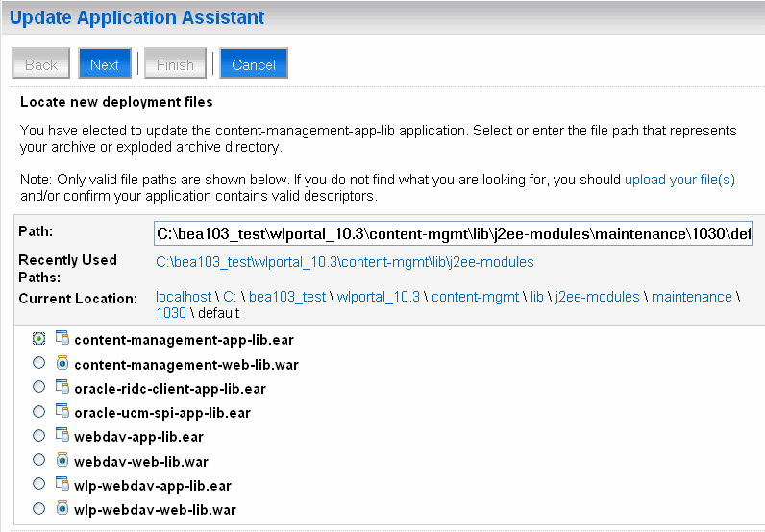765x532 pixels.
Task: Open content-mgmt in the breadcrumb
Action: click(475, 297)
